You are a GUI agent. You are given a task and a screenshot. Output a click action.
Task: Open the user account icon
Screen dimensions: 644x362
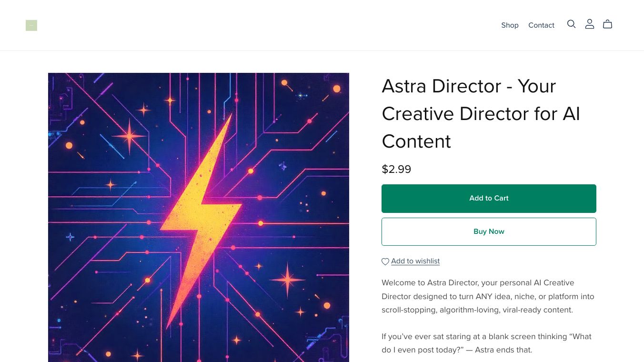(590, 24)
